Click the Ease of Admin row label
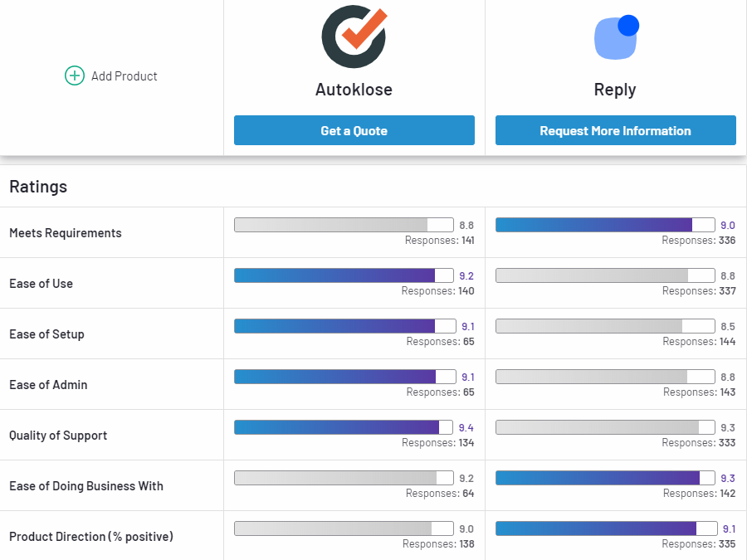The image size is (747, 560). [48, 385]
